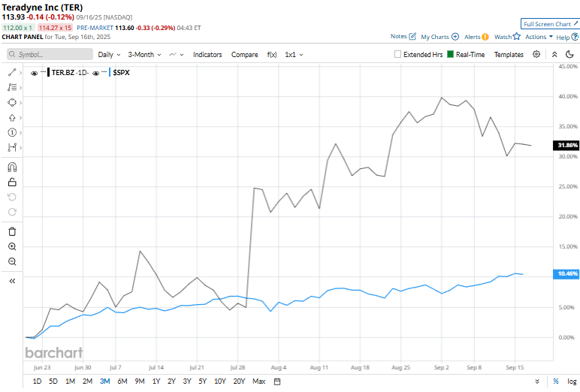This screenshot has height=392, width=580.
Task: Hide TER.BZ series eye icon
Action: click(34, 74)
